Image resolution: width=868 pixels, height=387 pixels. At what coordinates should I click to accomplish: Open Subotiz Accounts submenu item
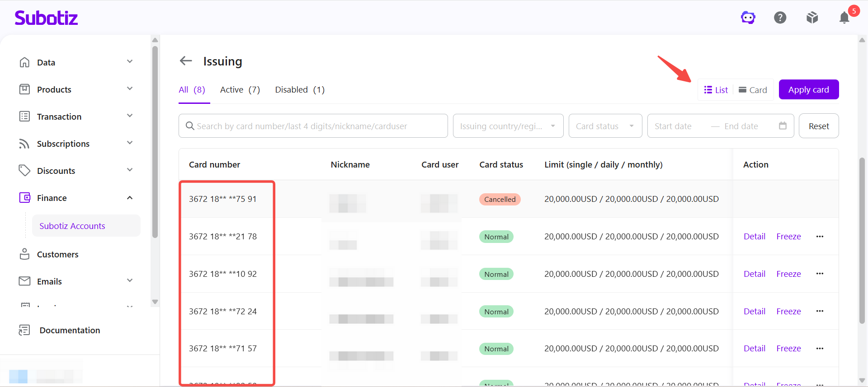86,226
